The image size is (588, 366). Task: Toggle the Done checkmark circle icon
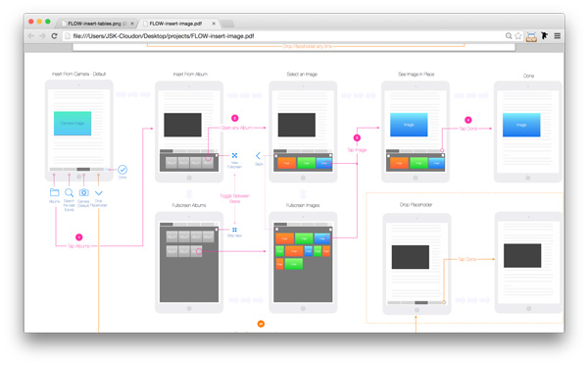[122, 170]
